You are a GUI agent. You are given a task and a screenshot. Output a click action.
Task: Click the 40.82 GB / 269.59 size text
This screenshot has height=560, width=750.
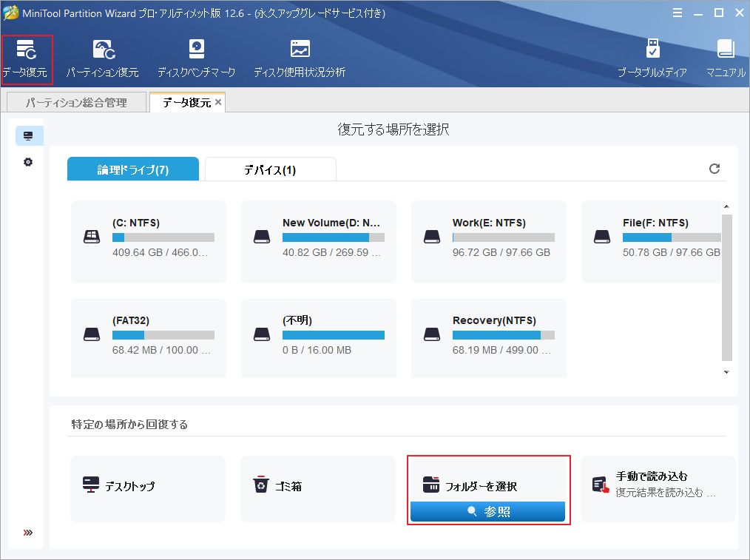tap(331, 252)
